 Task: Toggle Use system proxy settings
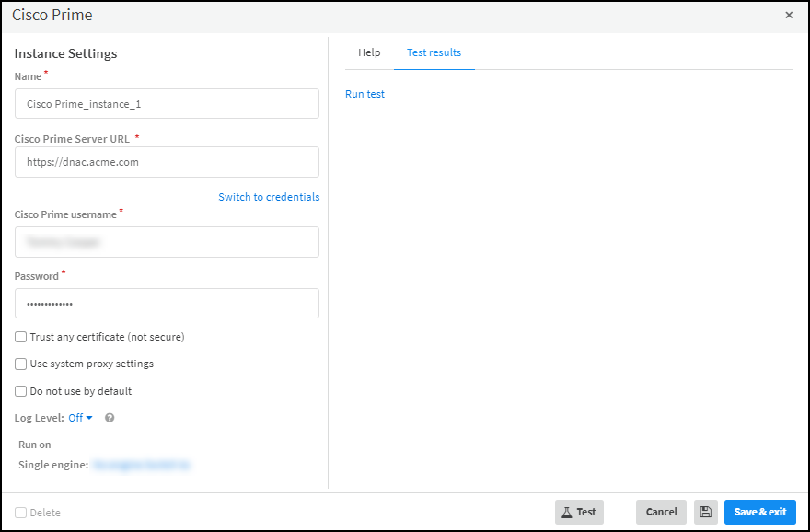21,364
